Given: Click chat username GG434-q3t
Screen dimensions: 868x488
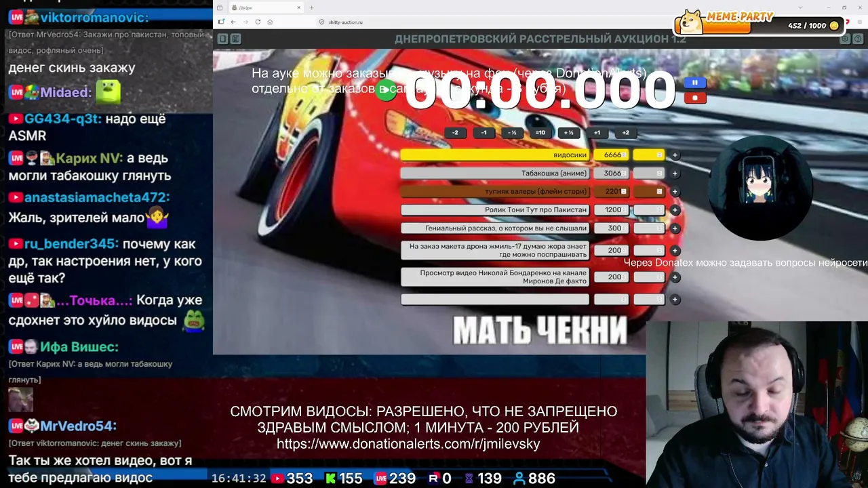Looking at the screenshot, I should click(63, 119).
